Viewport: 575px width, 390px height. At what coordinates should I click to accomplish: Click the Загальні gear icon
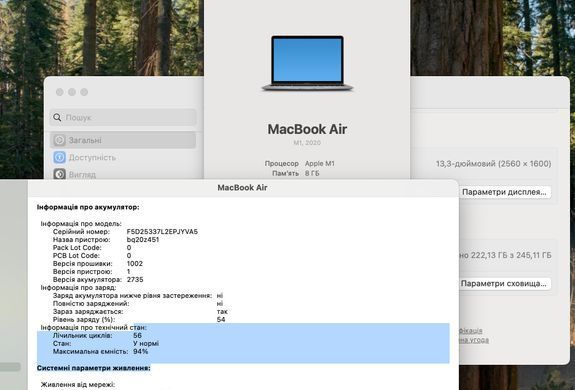pos(59,140)
